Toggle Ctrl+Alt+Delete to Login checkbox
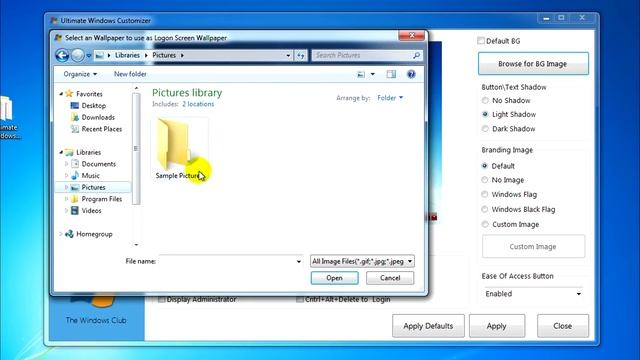The width and height of the screenshot is (640, 360). 300,300
